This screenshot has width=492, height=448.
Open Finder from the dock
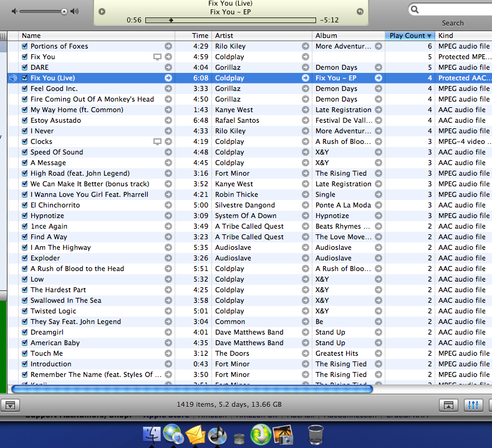(x=152, y=434)
